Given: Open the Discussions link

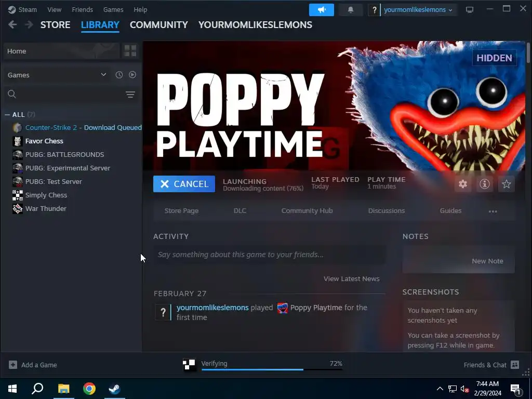Looking at the screenshot, I should coord(387,211).
